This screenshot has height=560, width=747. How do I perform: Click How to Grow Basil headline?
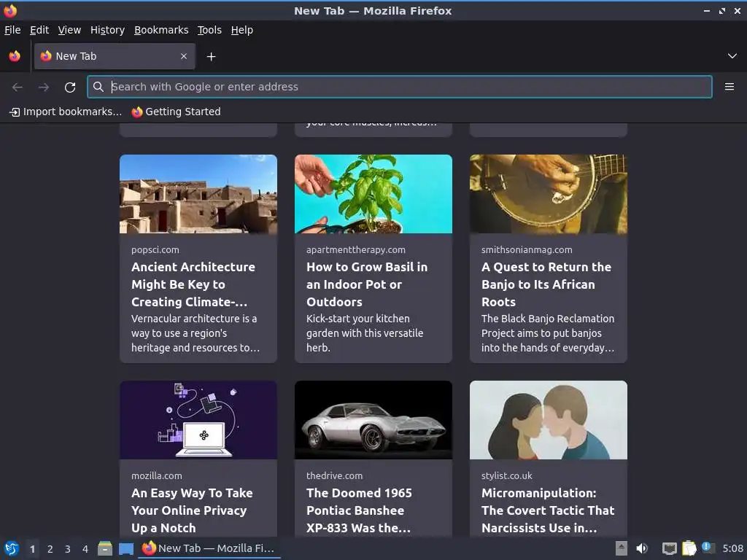coord(367,284)
